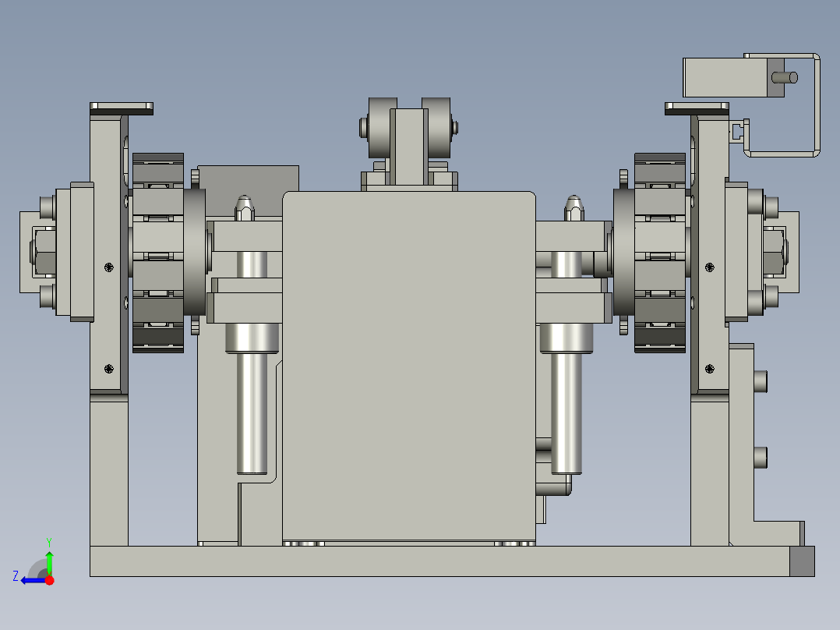
Task: Pick the lower screw on the right upright
Action: click(710, 368)
